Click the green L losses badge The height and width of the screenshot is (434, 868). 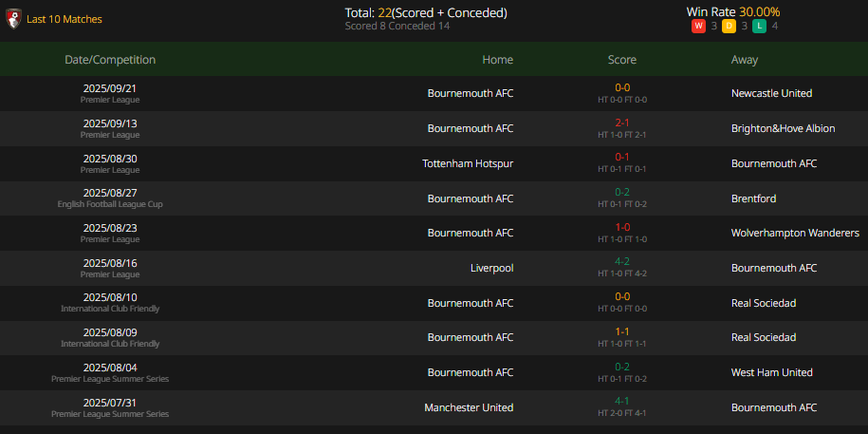click(757, 26)
